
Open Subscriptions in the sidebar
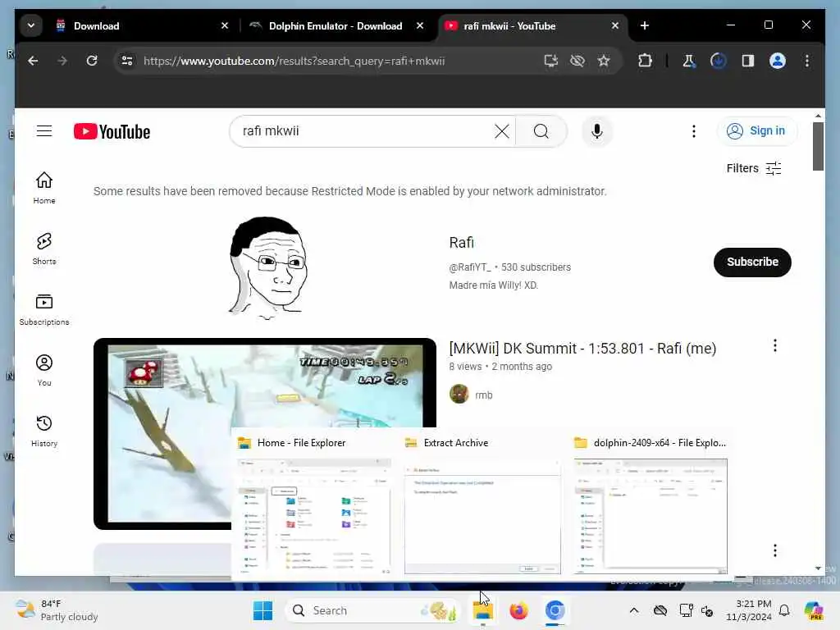point(44,309)
